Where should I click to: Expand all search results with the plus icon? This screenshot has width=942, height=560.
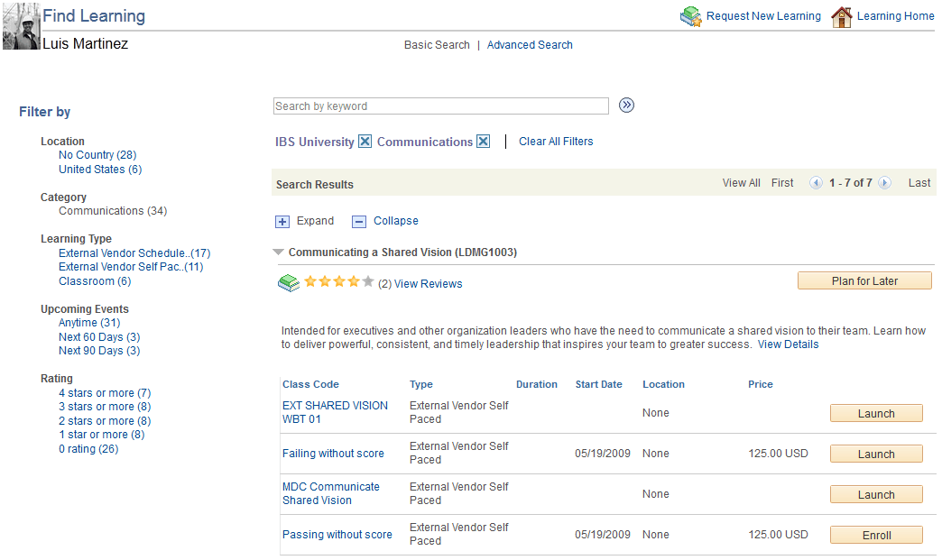[x=283, y=220]
